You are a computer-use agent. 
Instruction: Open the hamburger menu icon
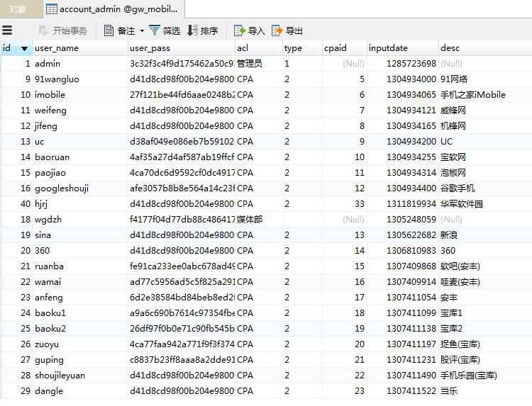tap(7, 30)
